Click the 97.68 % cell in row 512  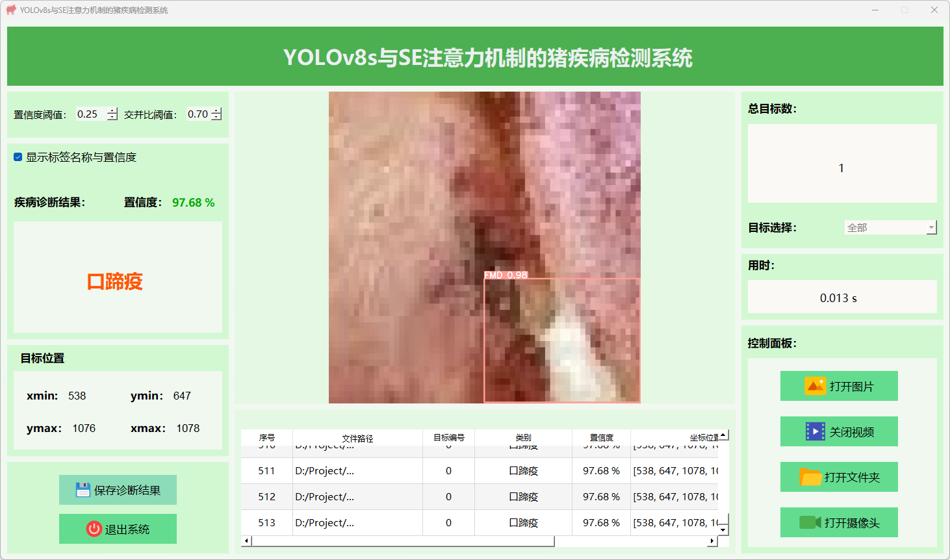[x=602, y=497]
